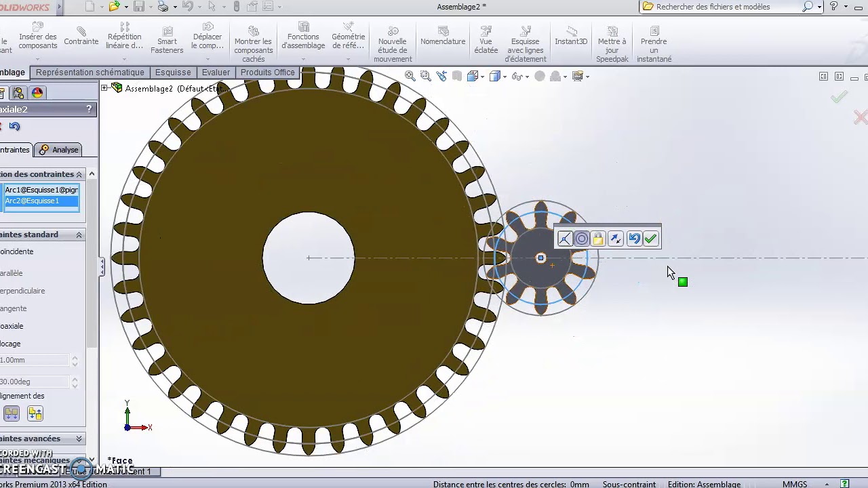Open the Options icon in top toolbar
Viewport: 868px width, 488px height.
(x=267, y=7)
